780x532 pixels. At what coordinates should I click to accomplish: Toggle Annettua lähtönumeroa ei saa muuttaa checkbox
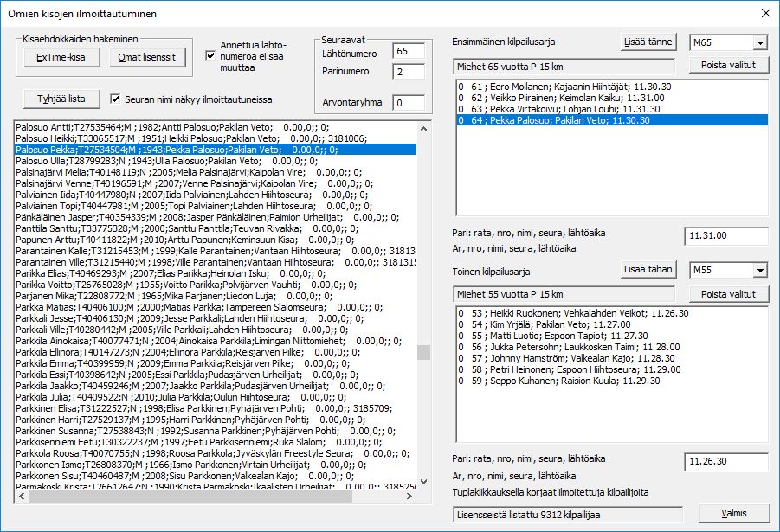click(x=210, y=56)
